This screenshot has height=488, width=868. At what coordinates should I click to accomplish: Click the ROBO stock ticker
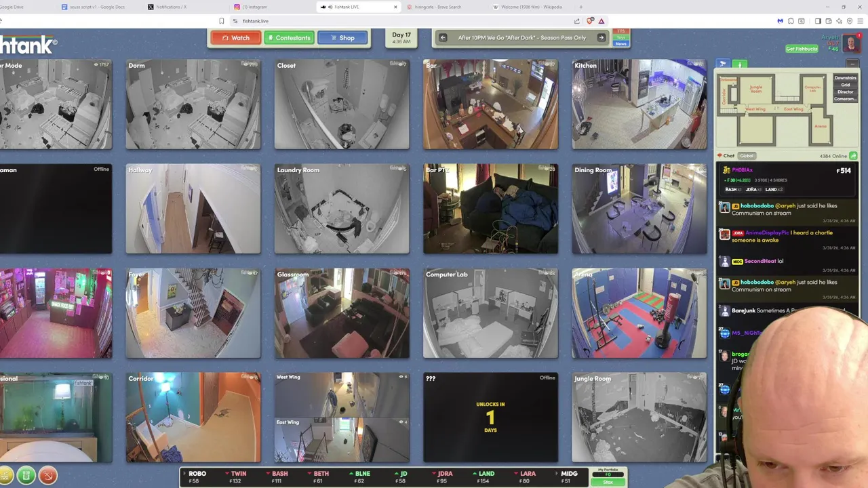coord(194,477)
